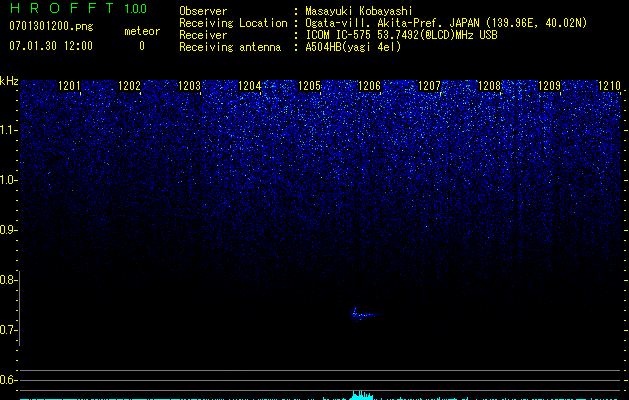This screenshot has height=400, width=629.
Task: Click the cyan signal level peak at the bottom
Action: click(x=361, y=395)
